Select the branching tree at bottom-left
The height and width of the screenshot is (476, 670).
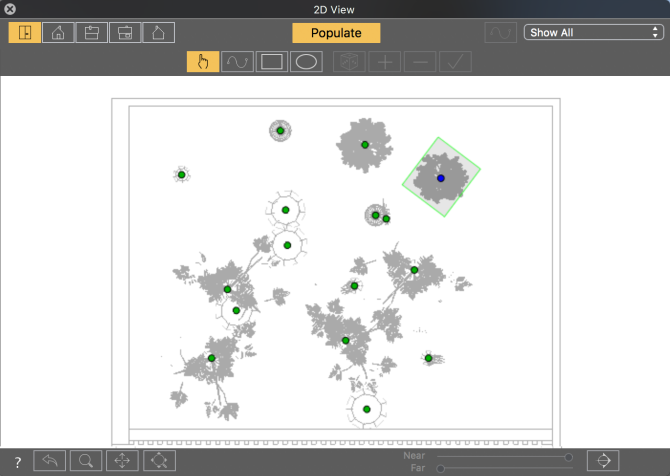212,358
